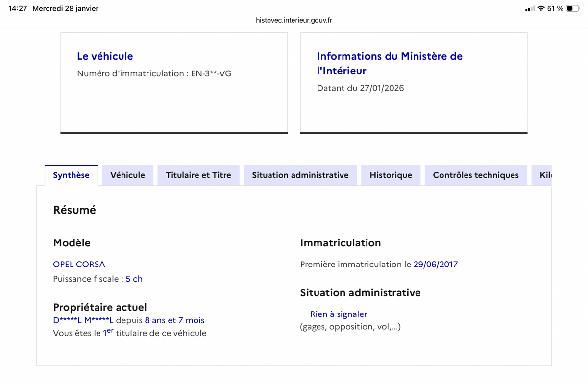Return to the Synthèse tab
Image resolution: width=588 pixels, height=386 pixels.
click(x=71, y=175)
